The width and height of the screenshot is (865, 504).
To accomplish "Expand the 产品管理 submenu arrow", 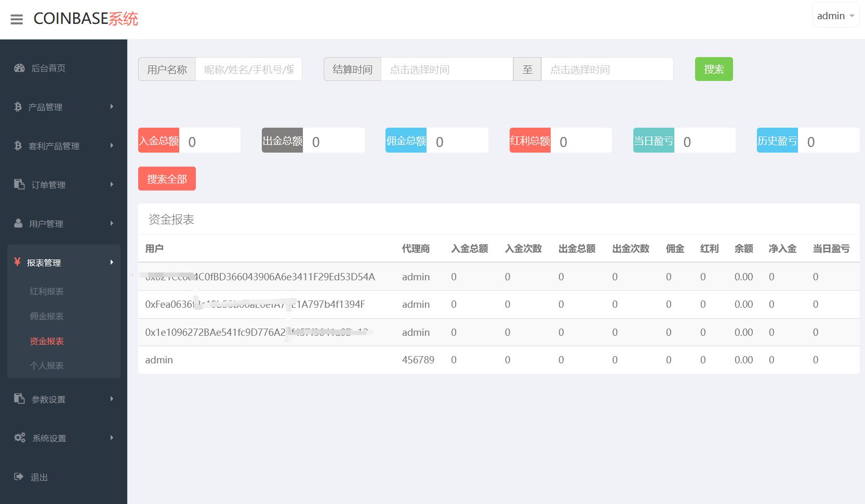I will coord(112,107).
